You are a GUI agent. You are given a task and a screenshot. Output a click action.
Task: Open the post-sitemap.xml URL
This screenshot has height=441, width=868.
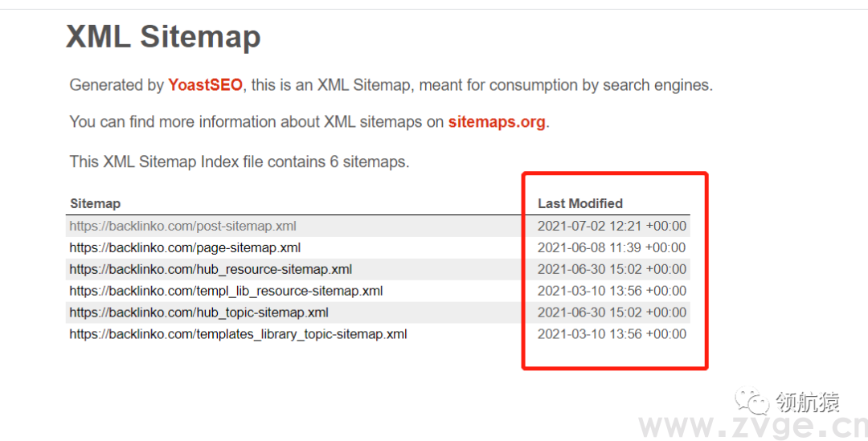pos(182,227)
